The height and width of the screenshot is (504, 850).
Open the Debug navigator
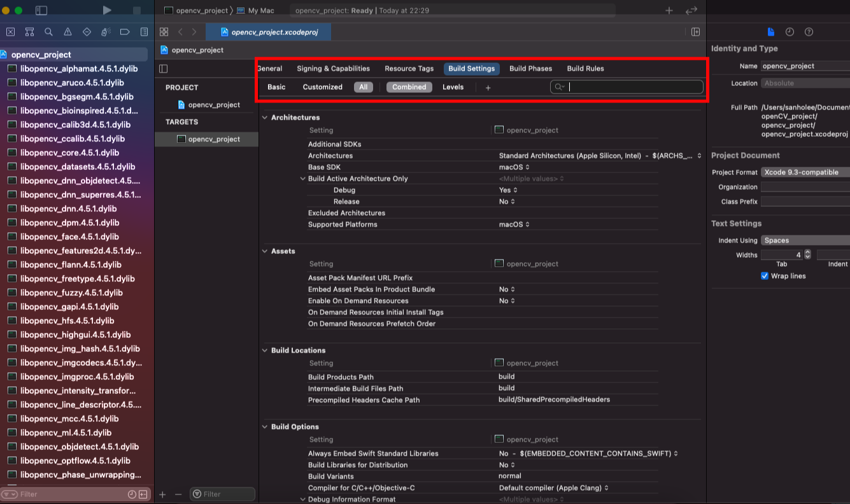(106, 32)
